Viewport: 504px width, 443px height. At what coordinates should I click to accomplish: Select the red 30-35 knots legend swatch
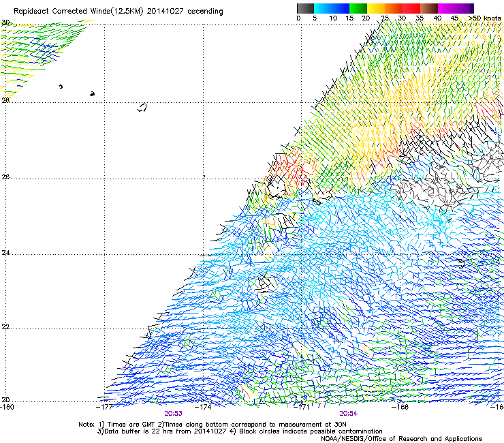(411, 8)
